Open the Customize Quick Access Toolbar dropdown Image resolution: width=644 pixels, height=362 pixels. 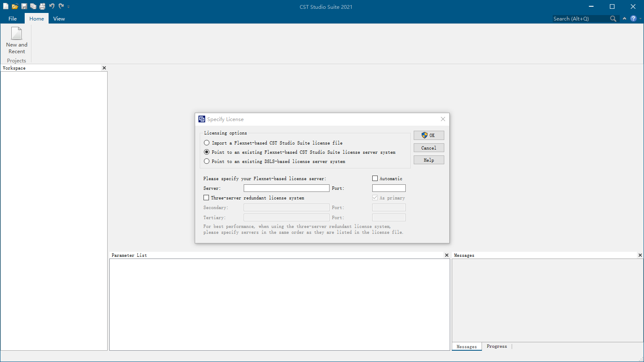[x=68, y=7]
